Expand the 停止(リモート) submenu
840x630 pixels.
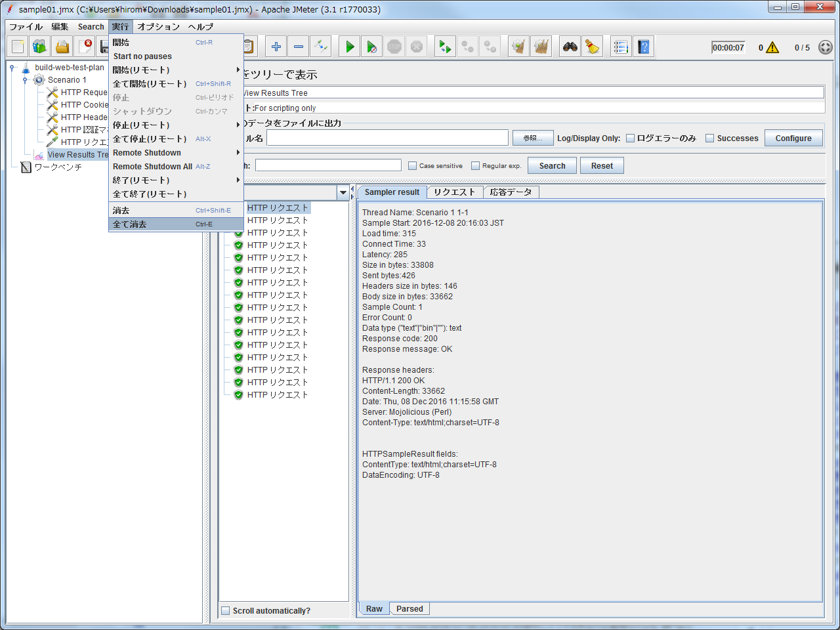[x=176, y=125]
